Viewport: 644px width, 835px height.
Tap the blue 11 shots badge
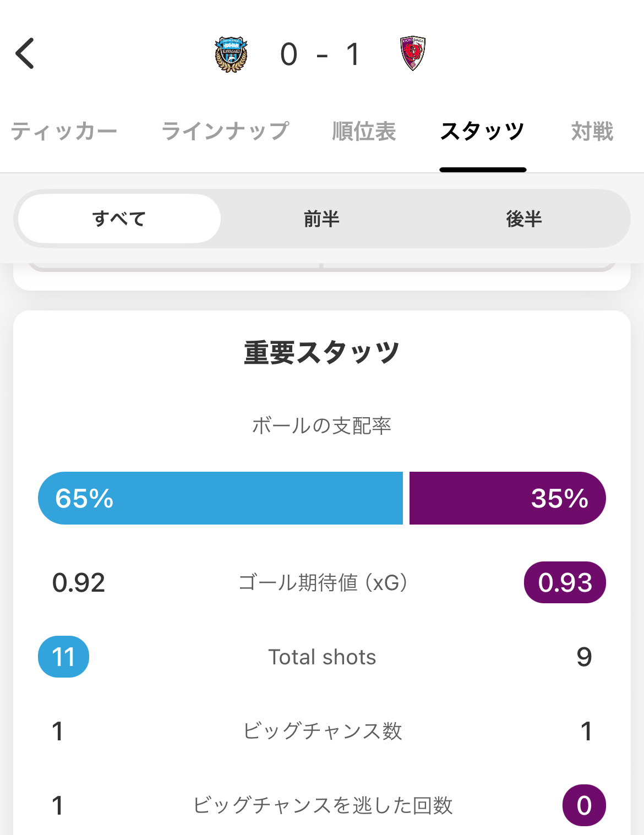pos(63,657)
